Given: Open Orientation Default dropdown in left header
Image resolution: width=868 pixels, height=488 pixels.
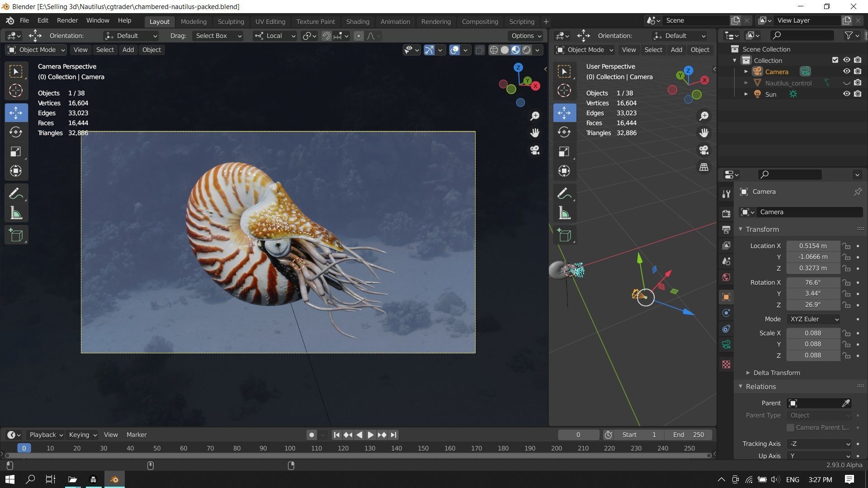Looking at the screenshot, I should (x=131, y=36).
